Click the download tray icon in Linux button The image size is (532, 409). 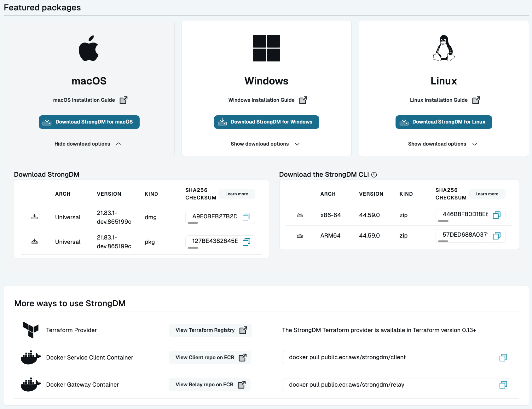pyautogui.click(x=404, y=122)
